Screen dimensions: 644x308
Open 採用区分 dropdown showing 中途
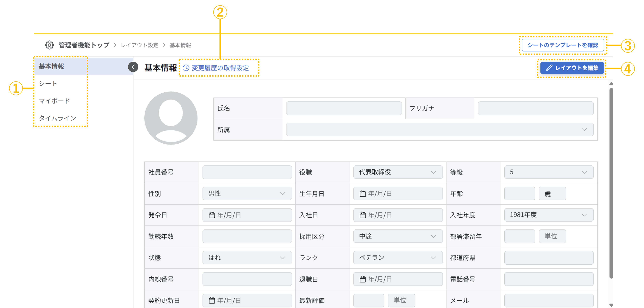tap(398, 236)
